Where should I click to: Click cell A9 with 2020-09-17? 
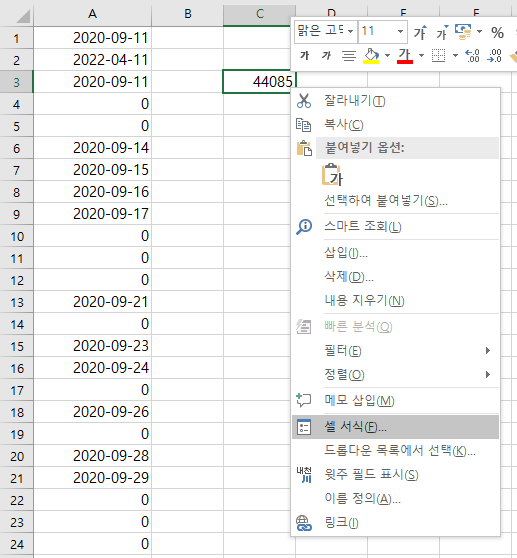(x=93, y=214)
